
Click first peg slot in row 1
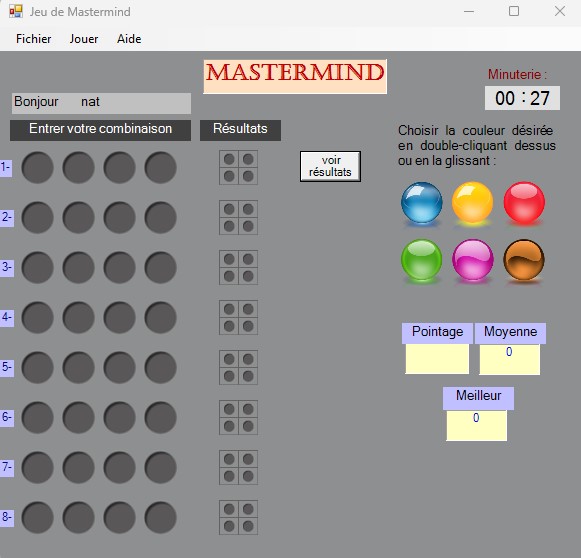pyautogui.click(x=37, y=167)
